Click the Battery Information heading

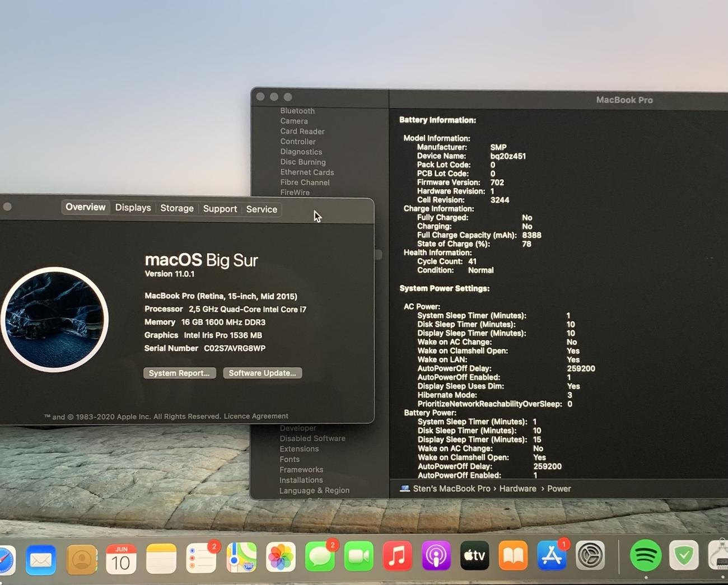437,120
